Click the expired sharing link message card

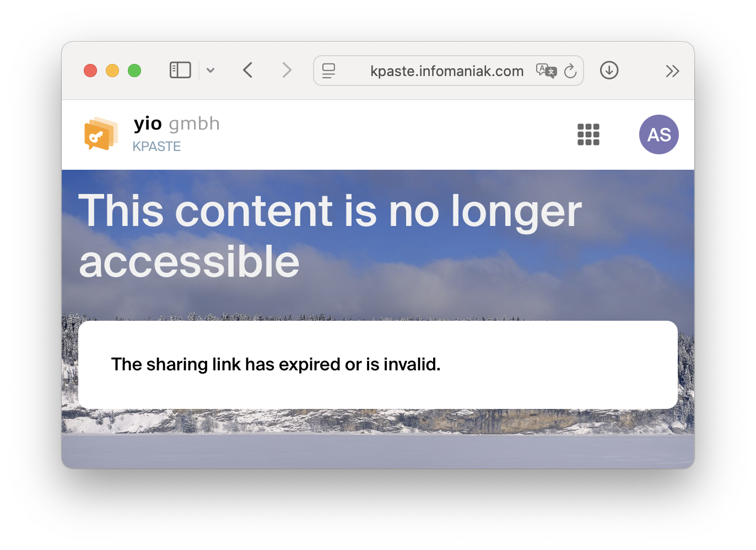378,365
